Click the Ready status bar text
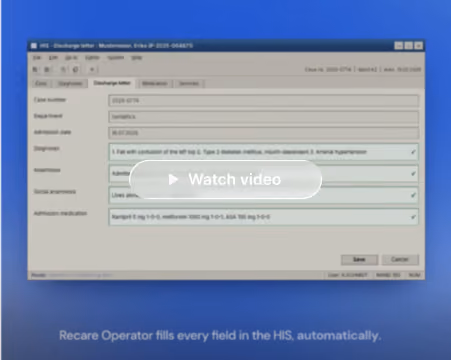451x360 pixels. click(39, 275)
